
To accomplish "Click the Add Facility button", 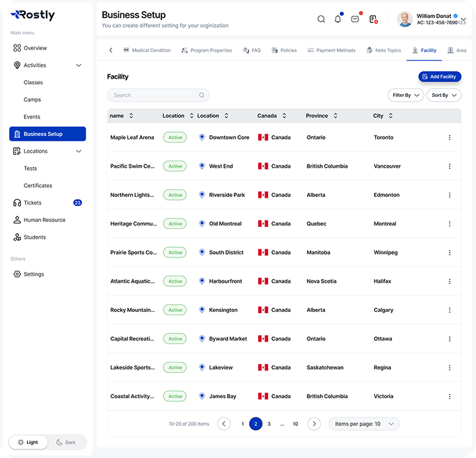I will pyautogui.click(x=440, y=77).
